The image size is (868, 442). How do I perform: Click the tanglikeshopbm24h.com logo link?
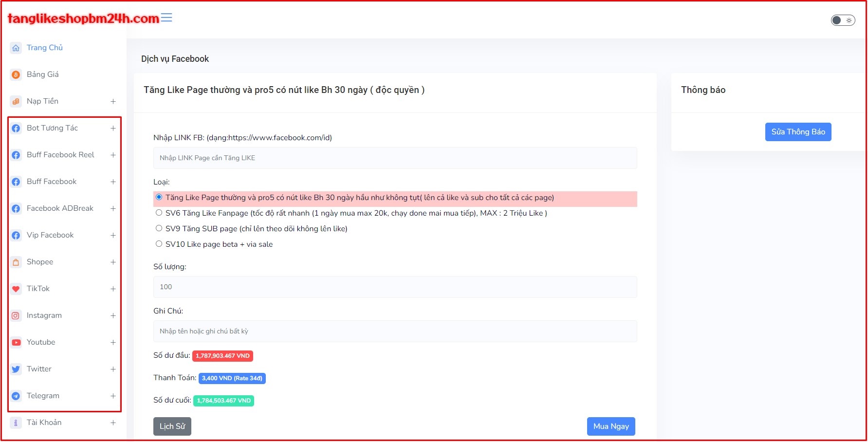click(83, 18)
